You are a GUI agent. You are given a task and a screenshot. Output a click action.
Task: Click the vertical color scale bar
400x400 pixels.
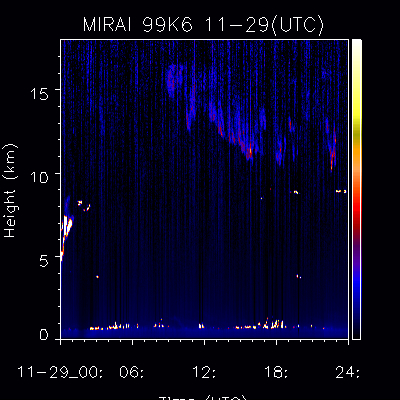(x=357, y=189)
